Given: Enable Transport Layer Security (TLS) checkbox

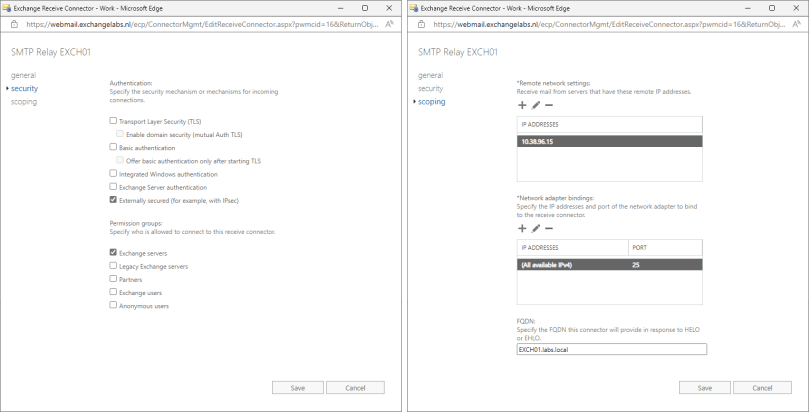Looking at the screenshot, I should pyautogui.click(x=113, y=120).
